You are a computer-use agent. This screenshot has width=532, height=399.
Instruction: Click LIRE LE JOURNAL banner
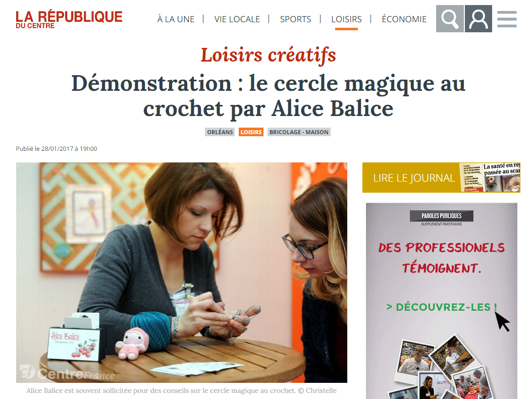coord(413,178)
